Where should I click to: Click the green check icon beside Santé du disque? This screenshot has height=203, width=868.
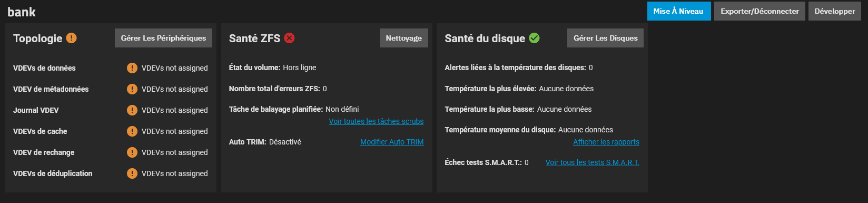coord(534,38)
